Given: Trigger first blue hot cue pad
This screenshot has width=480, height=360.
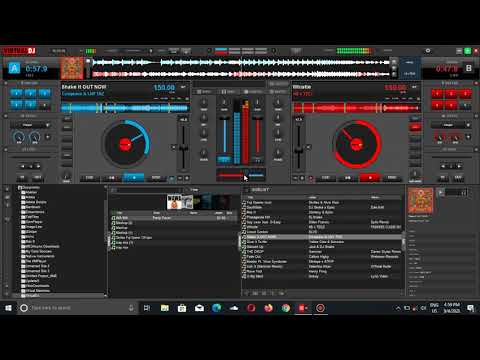Looking at the screenshot, I should pos(16,93).
